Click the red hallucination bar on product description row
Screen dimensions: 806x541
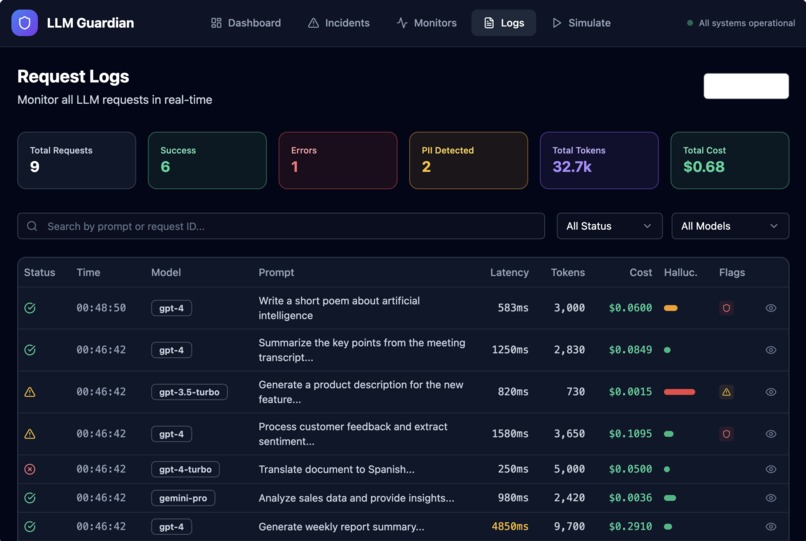pyautogui.click(x=680, y=392)
